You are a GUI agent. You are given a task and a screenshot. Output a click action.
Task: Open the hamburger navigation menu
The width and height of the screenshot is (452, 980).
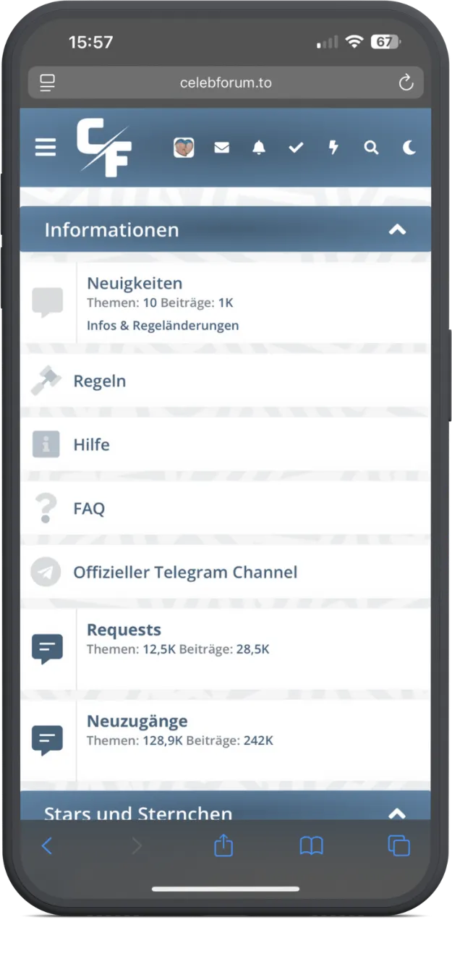(46, 148)
